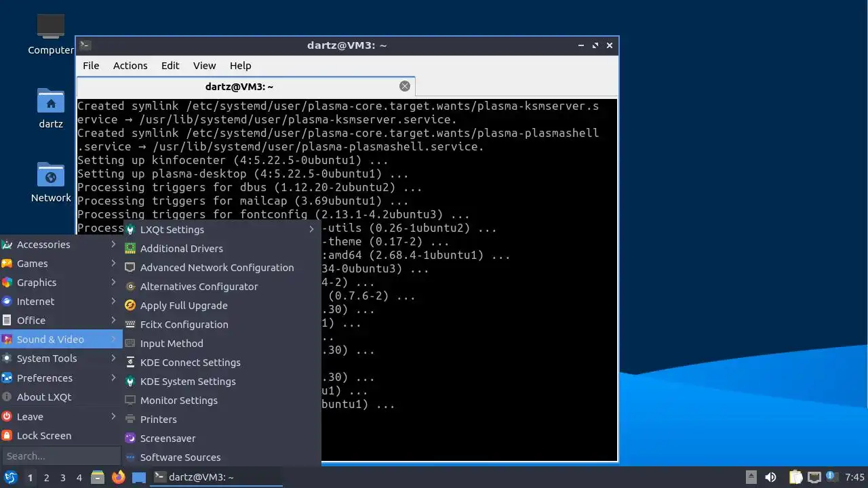The image size is (868, 488).
Task: Switch to virtual desktop 1
Action: [30, 477]
